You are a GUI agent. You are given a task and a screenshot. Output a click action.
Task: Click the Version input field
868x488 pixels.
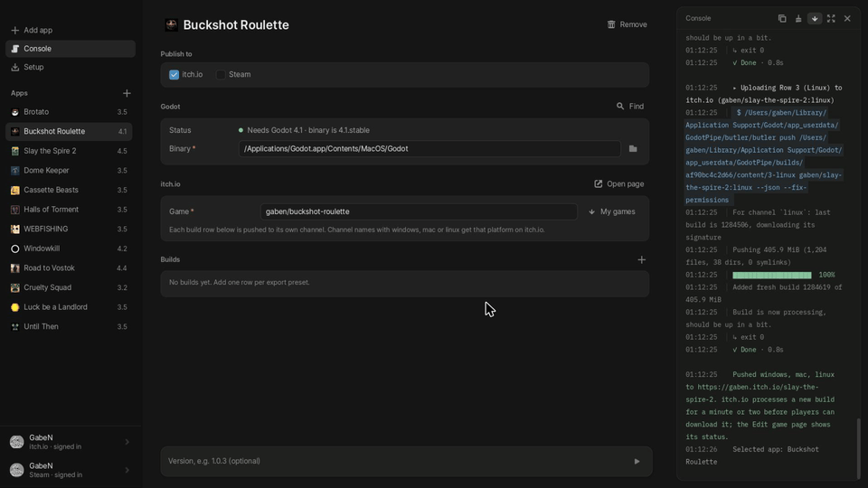(x=396, y=462)
